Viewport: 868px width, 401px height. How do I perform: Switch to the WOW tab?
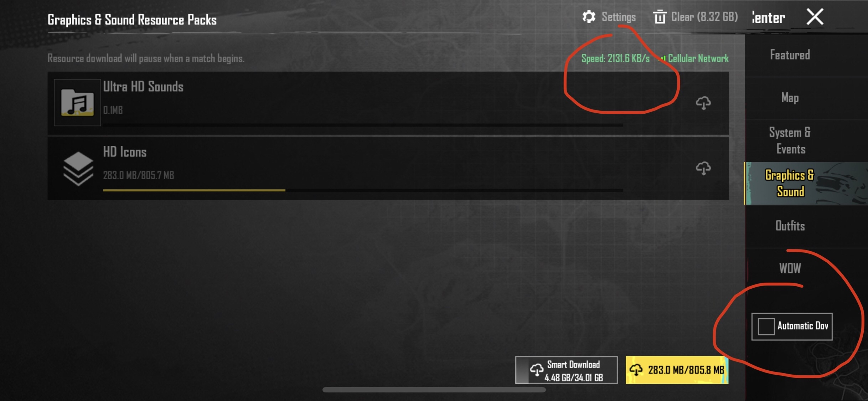coord(790,268)
